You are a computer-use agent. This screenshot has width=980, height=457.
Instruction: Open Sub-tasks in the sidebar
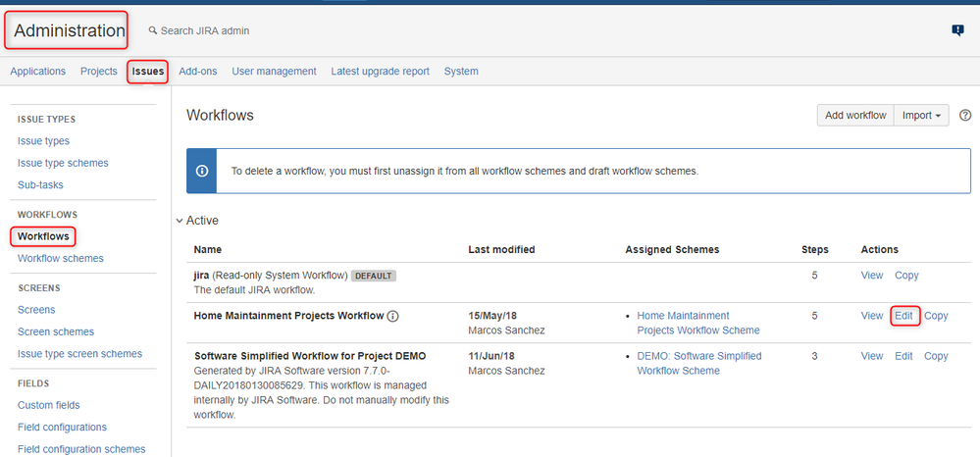40,185
